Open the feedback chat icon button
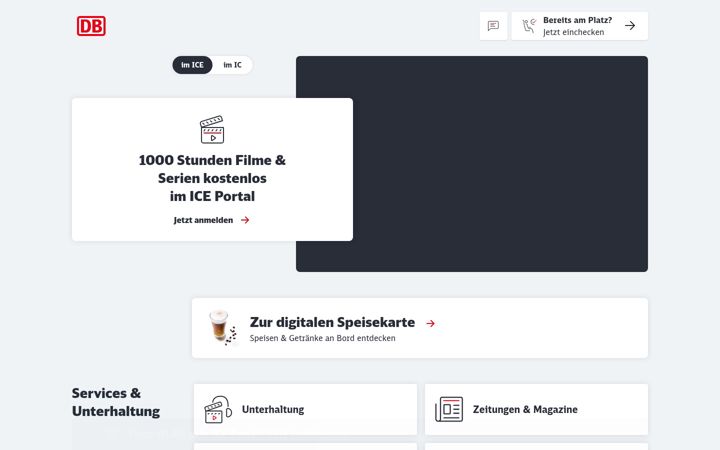The height and width of the screenshot is (450, 720). [x=493, y=26]
